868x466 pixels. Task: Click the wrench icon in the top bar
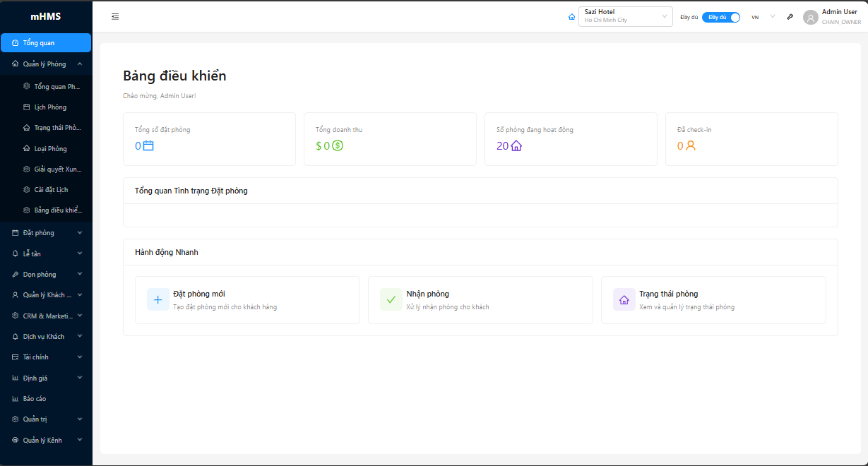click(x=790, y=17)
